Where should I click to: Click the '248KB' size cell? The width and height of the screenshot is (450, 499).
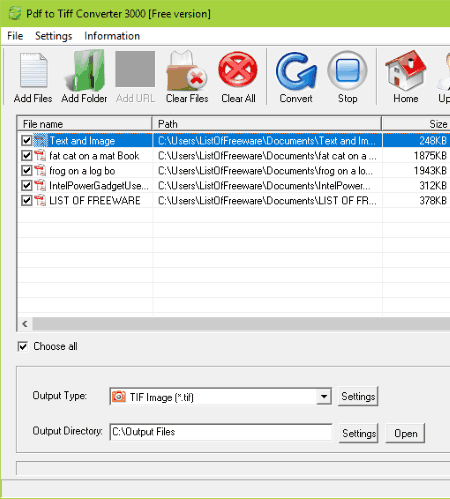433,140
